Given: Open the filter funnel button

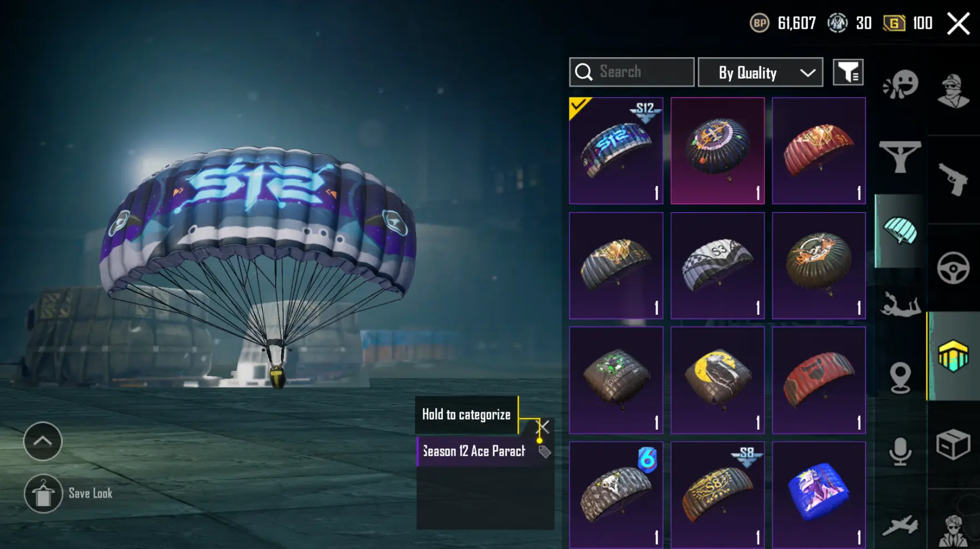Looking at the screenshot, I should click(848, 72).
